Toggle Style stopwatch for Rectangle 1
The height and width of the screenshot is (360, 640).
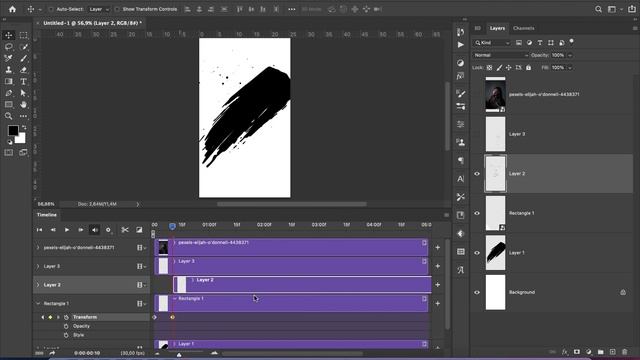(66, 335)
